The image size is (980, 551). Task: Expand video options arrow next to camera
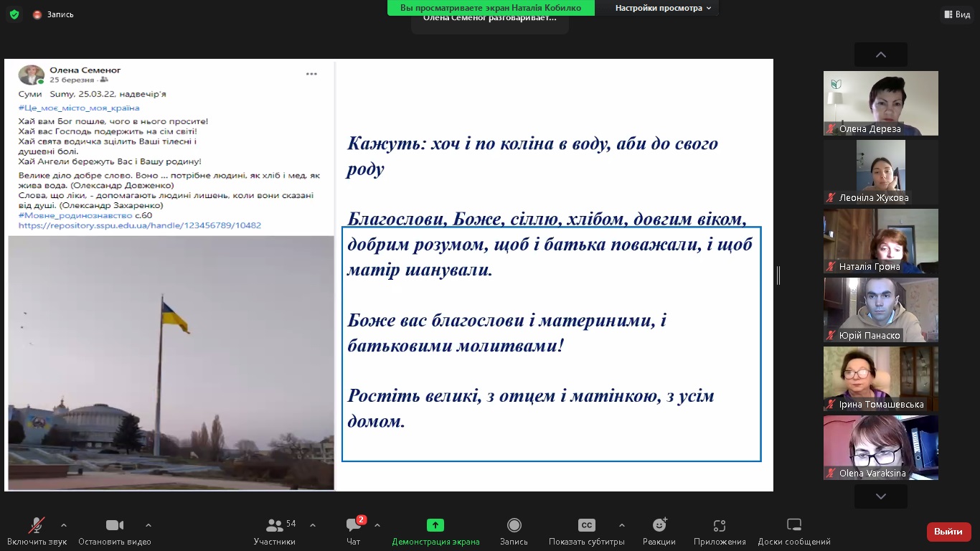tap(149, 525)
